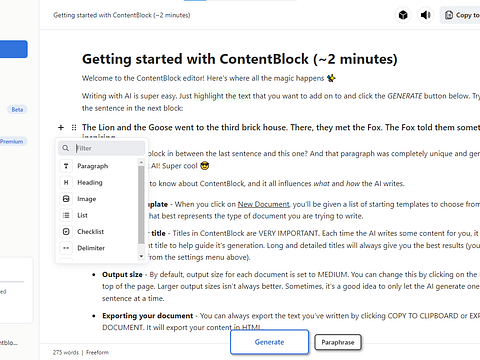The width and height of the screenshot is (480, 360).
Task: Click the block menu scrollbar up arrow
Action: [x=141, y=162]
